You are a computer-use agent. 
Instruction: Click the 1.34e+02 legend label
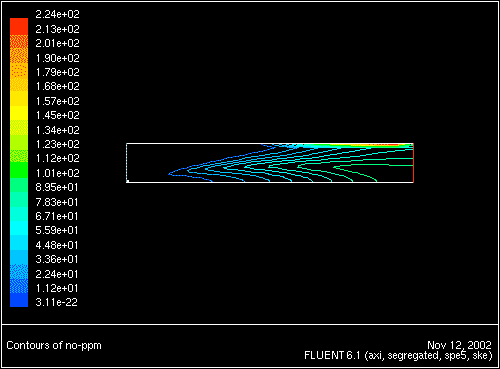click(x=57, y=130)
